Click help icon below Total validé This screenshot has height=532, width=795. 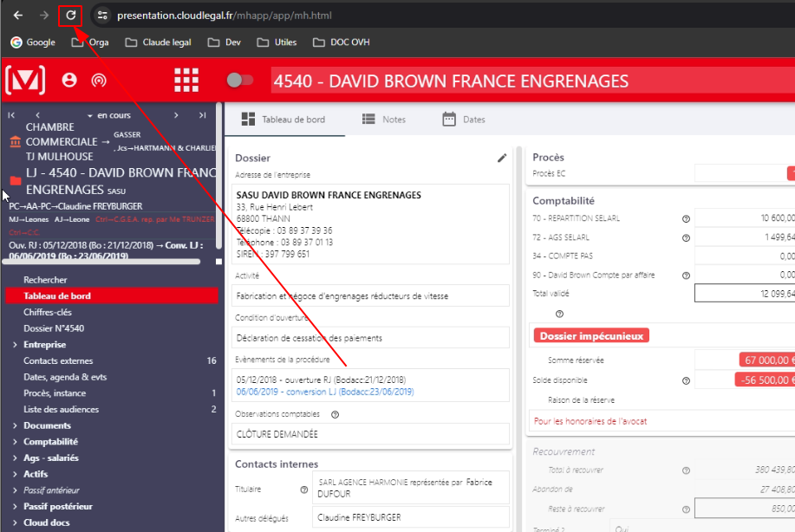(x=560, y=315)
